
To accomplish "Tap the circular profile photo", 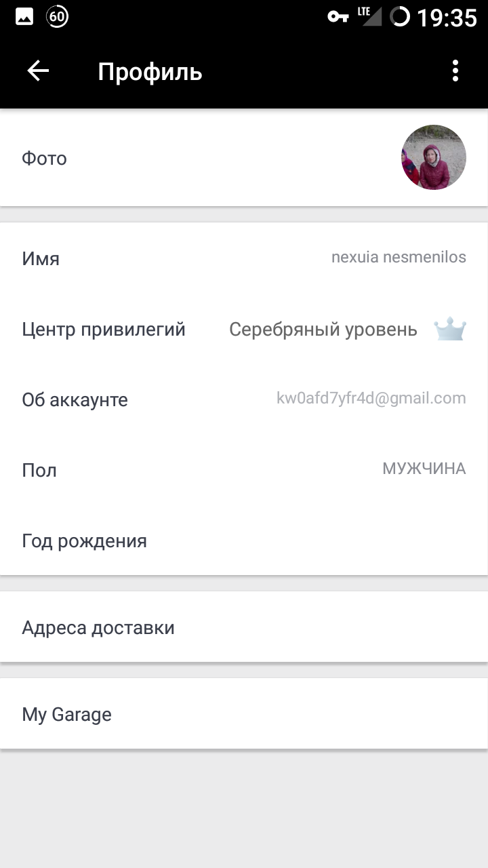I will (434, 157).
